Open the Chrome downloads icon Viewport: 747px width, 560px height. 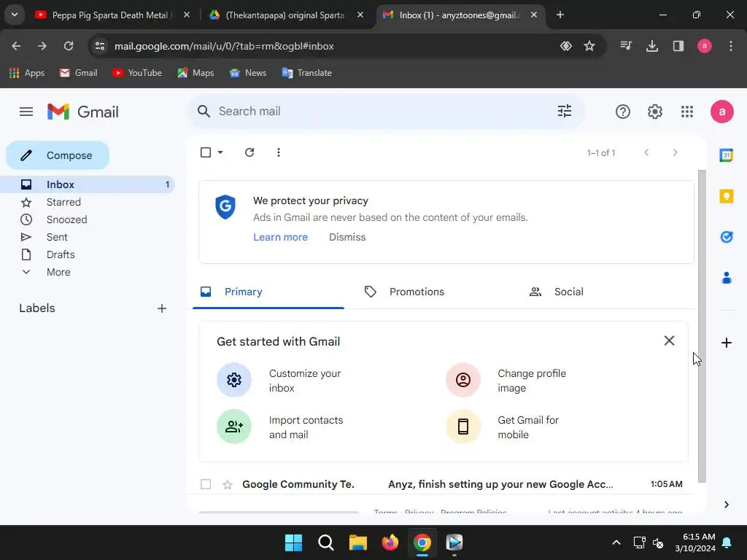pos(651,46)
